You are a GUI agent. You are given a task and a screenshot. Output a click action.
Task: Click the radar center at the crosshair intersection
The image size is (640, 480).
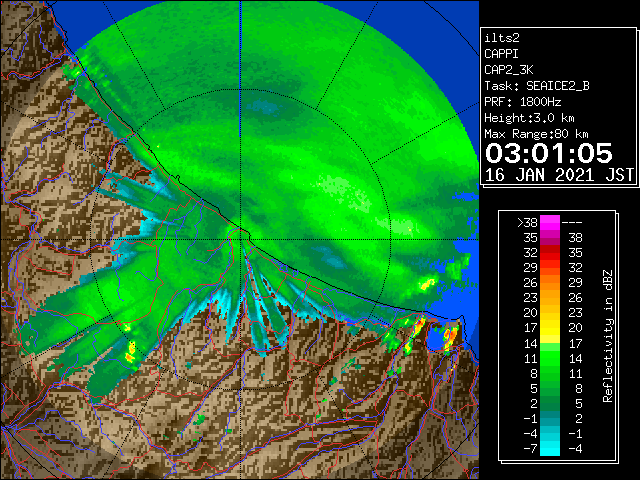point(241,239)
